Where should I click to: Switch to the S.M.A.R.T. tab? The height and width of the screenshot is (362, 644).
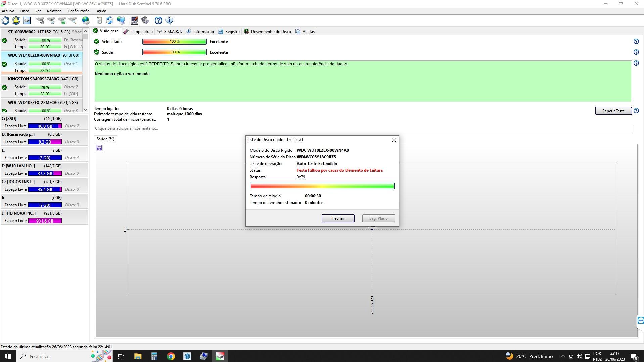point(169,32)
